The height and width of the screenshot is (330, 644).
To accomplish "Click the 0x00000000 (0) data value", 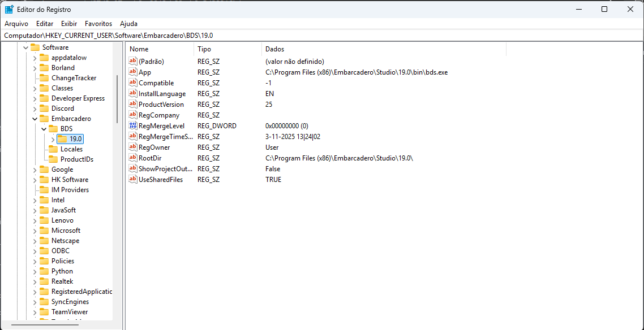I will point(287,126).
